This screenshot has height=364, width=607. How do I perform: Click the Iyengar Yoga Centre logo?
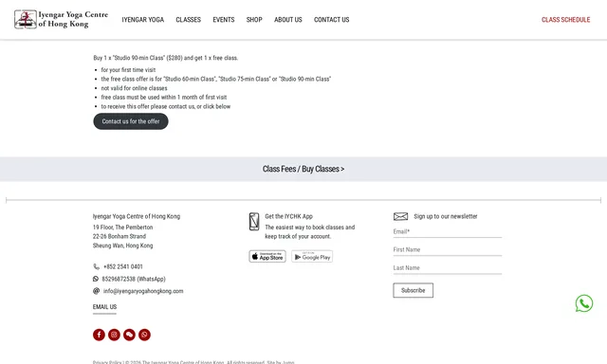[61, 19]
